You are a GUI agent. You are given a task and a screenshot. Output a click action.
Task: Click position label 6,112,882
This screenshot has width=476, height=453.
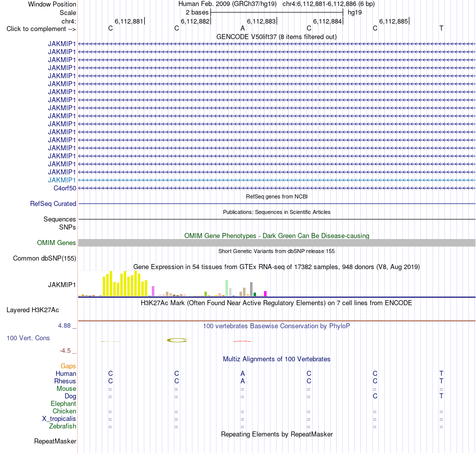coord(195,21)
